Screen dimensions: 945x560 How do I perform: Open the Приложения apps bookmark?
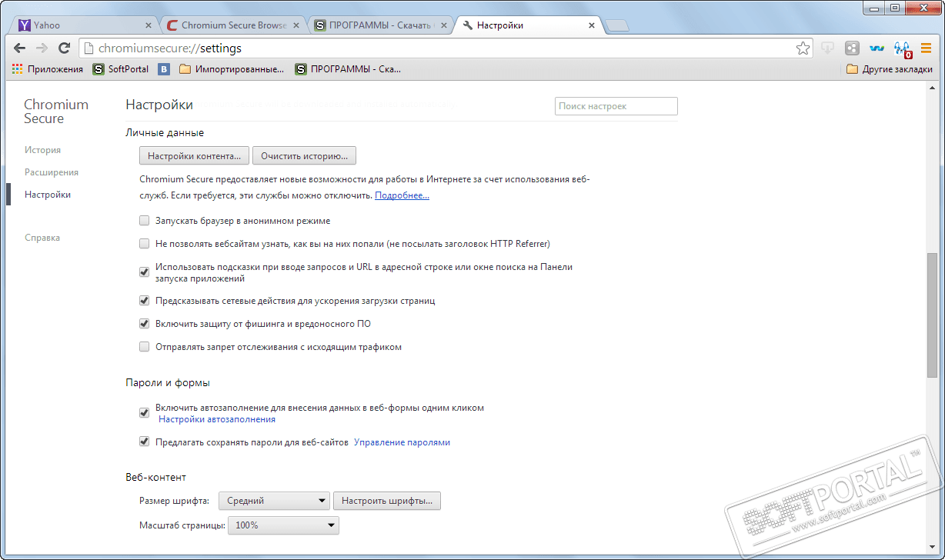pos(47,69)
